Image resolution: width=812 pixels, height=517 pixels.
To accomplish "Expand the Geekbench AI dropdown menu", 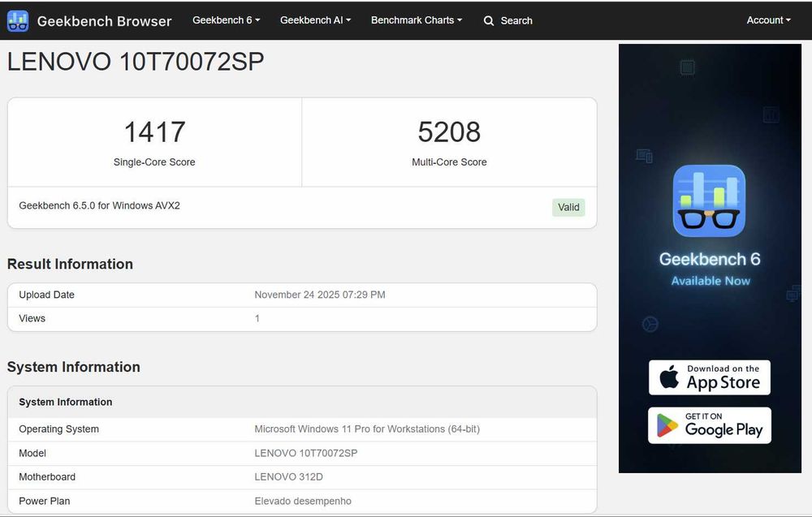I will coord(315,20).
